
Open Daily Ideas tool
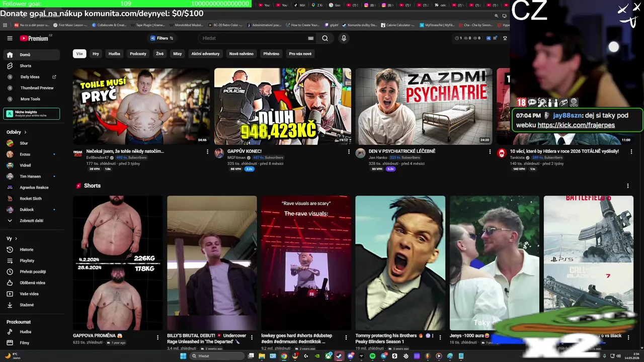point(31,77)
